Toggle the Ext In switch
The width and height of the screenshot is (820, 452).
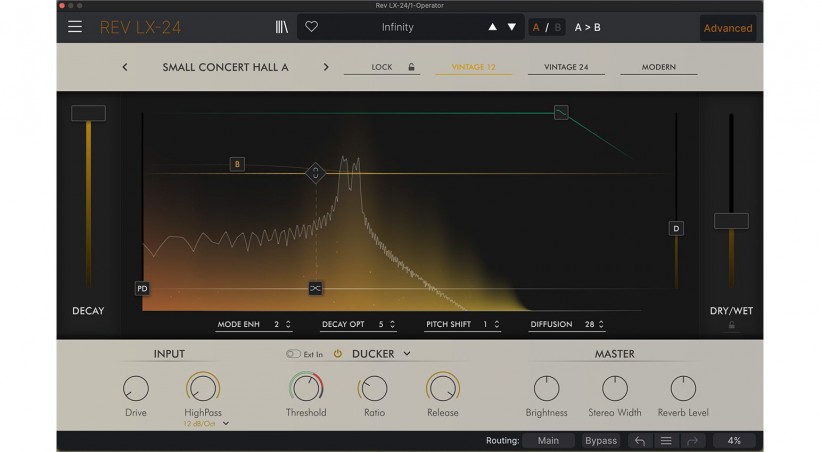293,354
